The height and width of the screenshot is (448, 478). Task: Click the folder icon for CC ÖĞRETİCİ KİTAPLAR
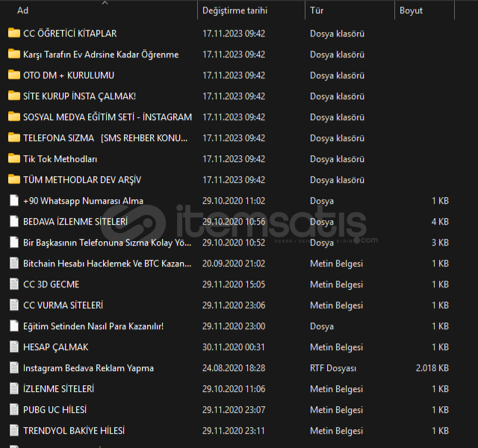13,34
